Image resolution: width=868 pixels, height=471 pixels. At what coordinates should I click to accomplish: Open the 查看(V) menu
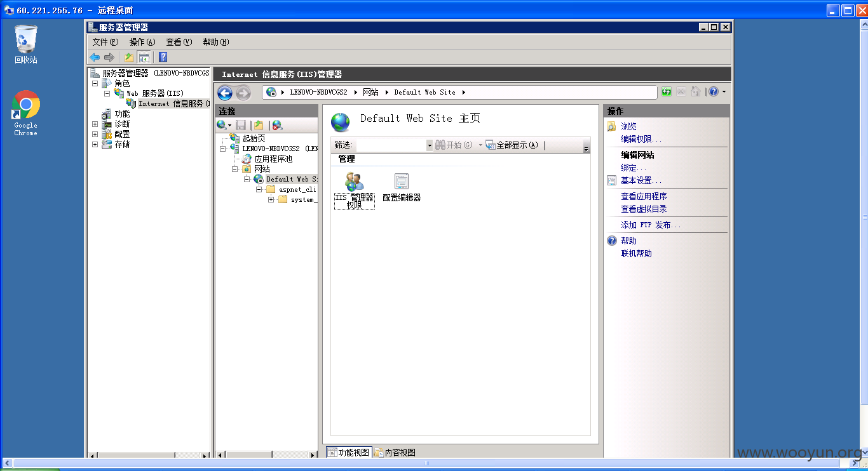click(x=179, y=42)
